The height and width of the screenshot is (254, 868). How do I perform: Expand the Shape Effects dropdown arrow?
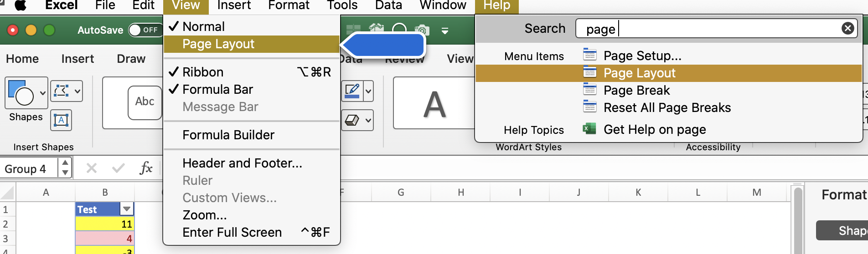click(368, 120)
